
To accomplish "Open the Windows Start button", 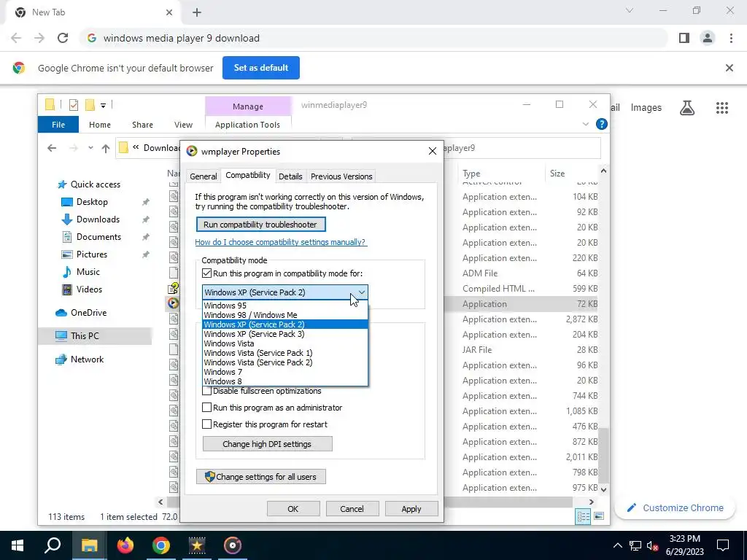I will pyautogui.click(x=18, y=545).
